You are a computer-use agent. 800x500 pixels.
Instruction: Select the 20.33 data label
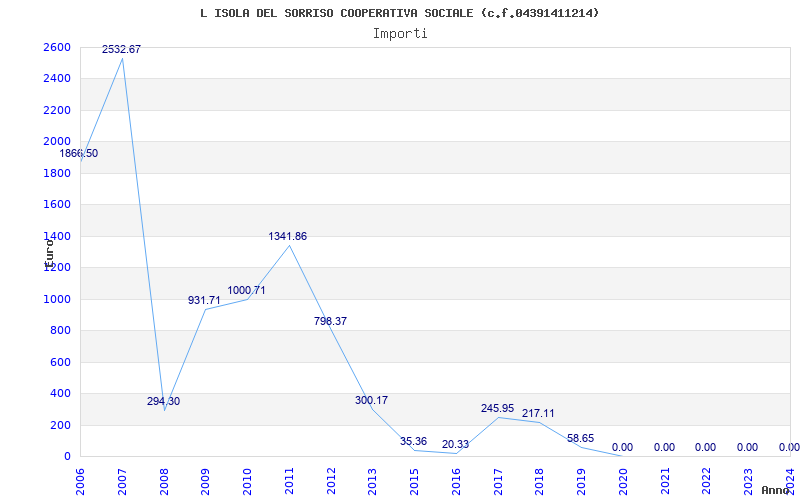coord(455,445)
